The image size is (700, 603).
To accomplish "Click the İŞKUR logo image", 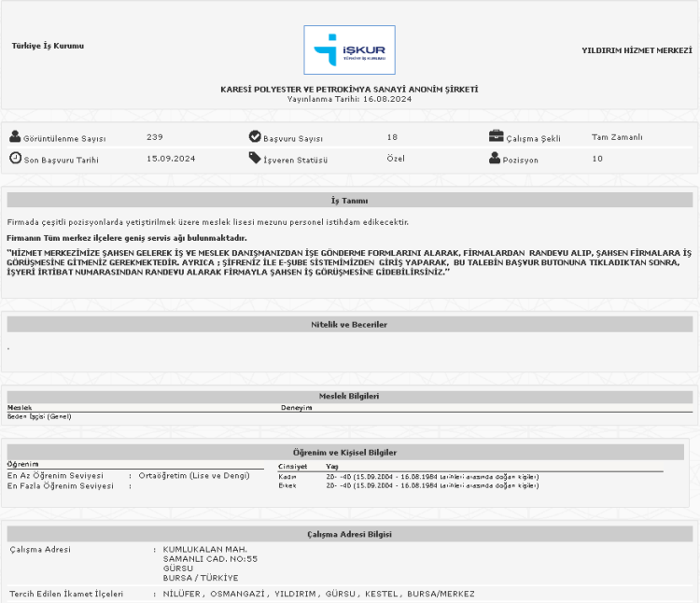I will click(x=349, y=50).
